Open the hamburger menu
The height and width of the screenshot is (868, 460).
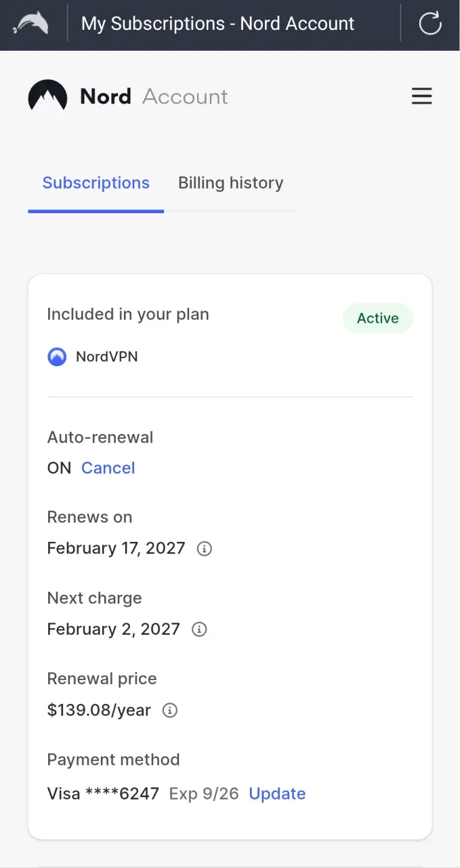[x=421, y=96]
